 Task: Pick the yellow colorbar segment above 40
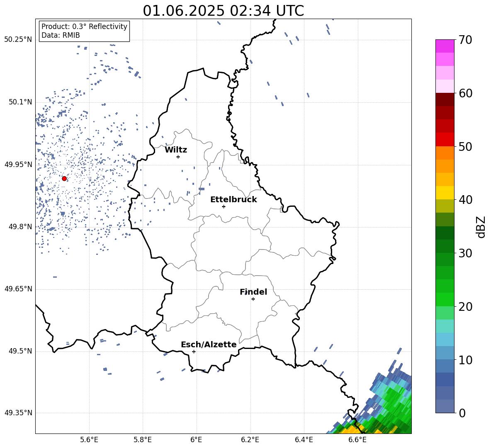click(x=445, y=193)
